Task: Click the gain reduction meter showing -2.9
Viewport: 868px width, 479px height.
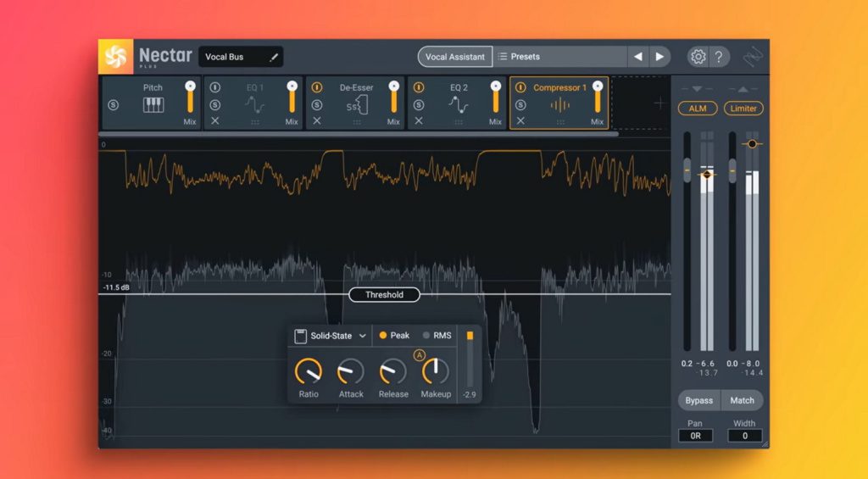Action: pyautogui.click(x=470, y=359)
